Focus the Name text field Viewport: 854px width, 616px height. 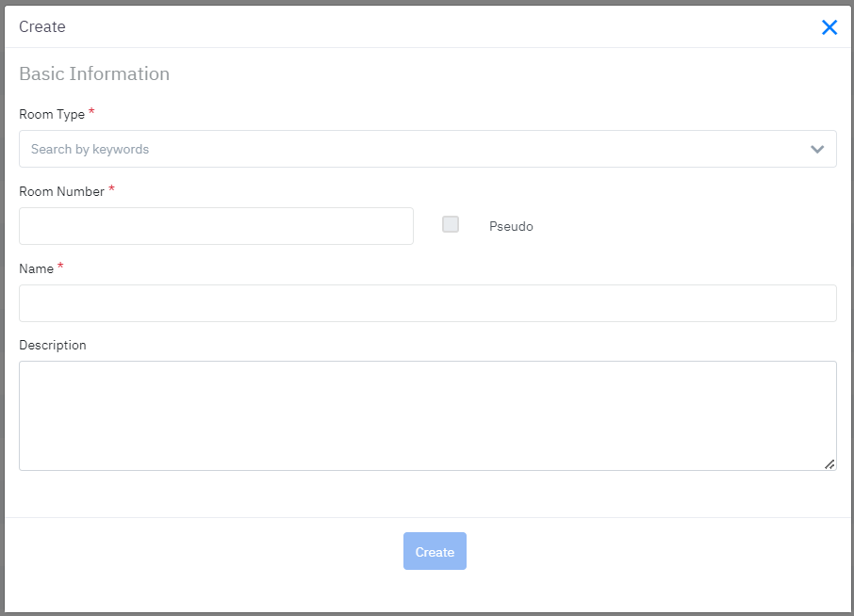427,303
